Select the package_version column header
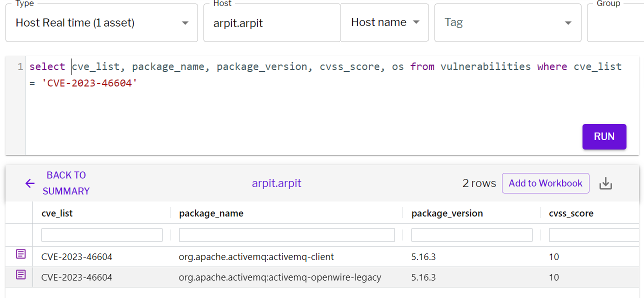The image size is (644, 298). point(447,213)
